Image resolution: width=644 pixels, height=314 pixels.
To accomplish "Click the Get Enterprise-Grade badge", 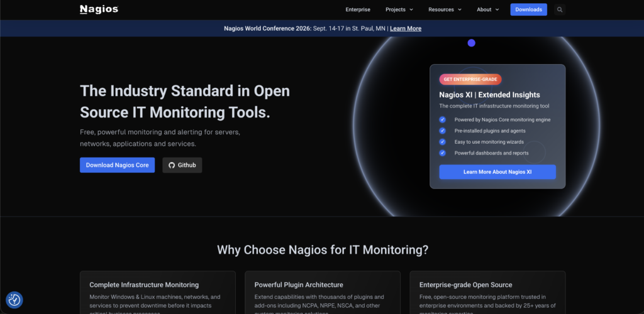I will pos(470,80).
